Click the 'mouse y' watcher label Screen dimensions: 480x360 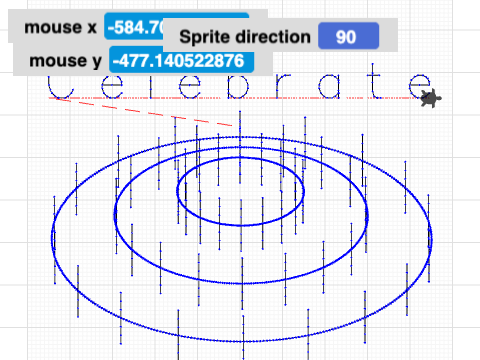pos(65,61)
